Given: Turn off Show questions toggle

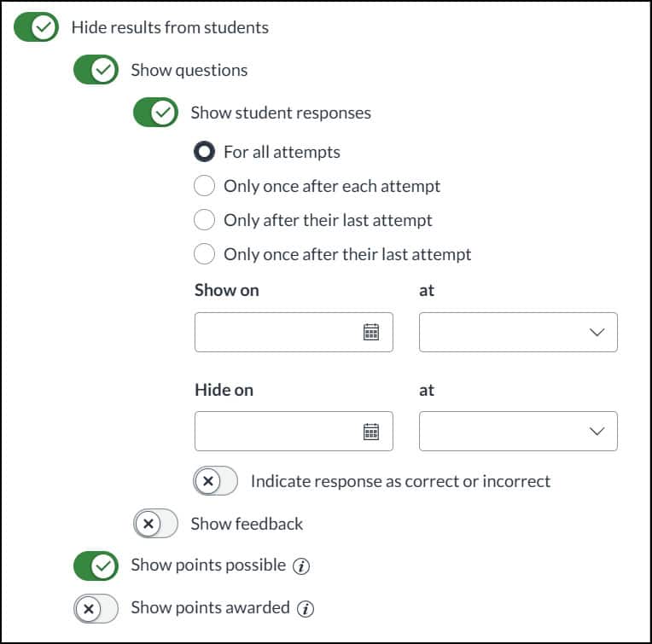Looking at the screenshot, I should point(96,70).
